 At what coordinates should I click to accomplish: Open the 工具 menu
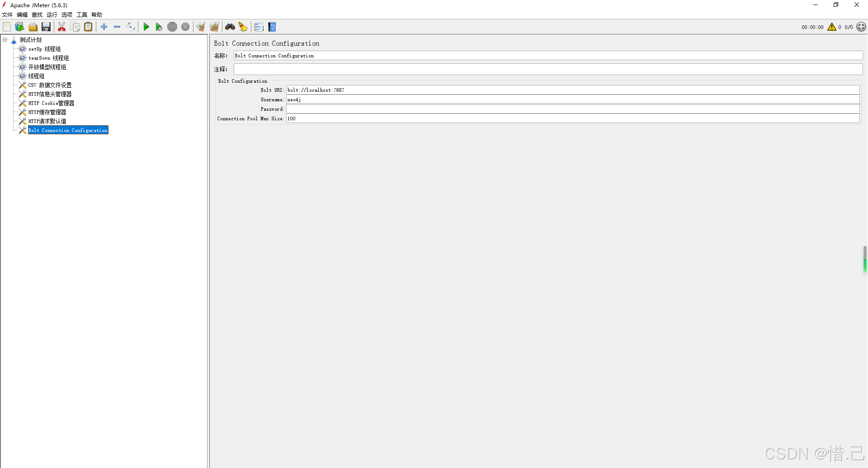click(82, 15)
